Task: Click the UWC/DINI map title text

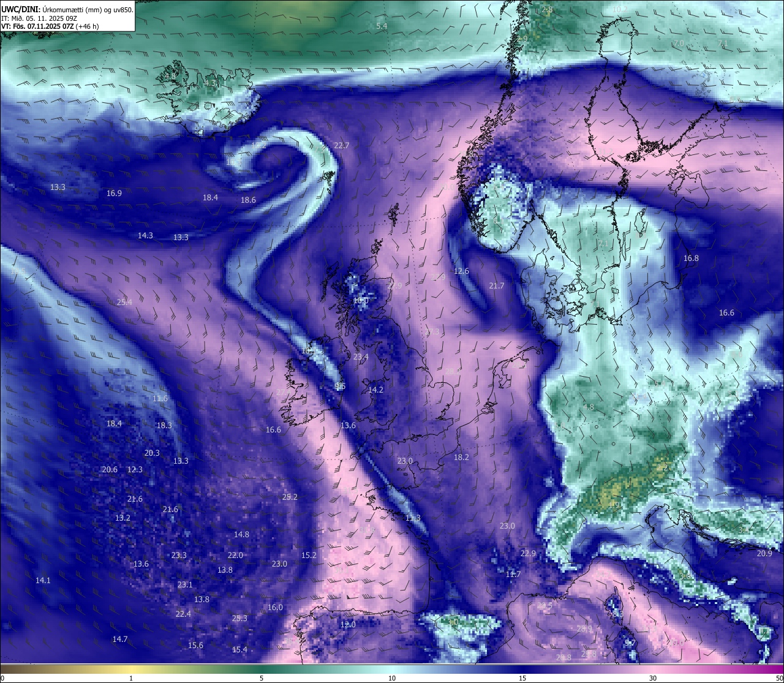Action: pos(67,10)
